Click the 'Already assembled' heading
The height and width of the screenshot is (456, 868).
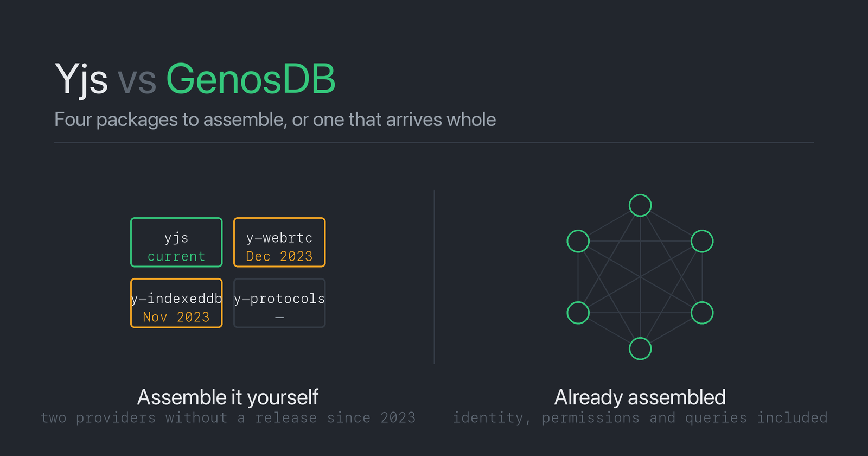pyautogui.click(x=640, y=397)
